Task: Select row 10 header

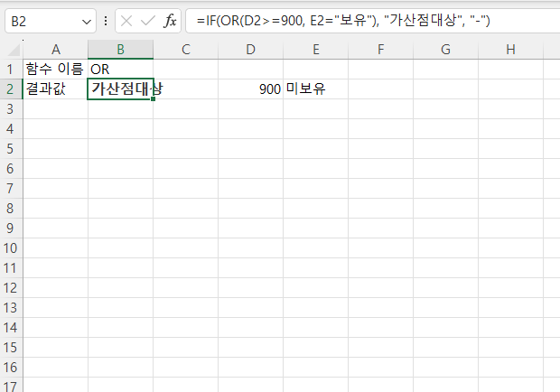Action: [x=11, y=248]
